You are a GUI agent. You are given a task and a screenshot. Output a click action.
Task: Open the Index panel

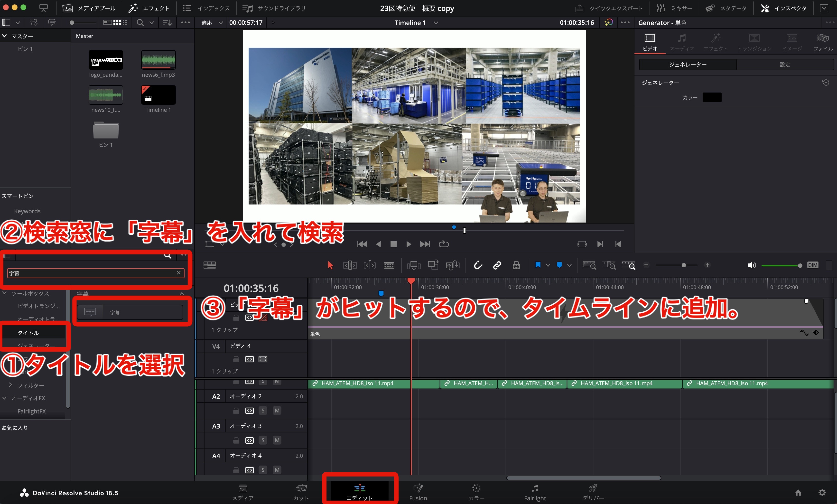coord(206,8)
